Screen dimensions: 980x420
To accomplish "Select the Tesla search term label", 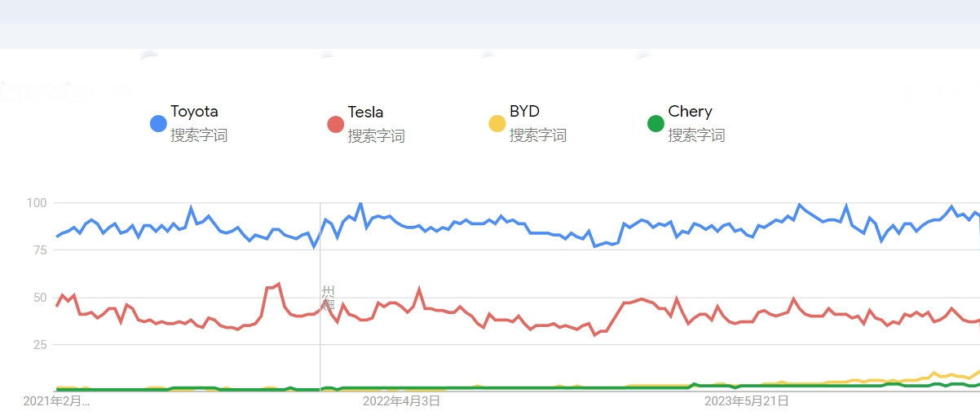I will 365,113.
